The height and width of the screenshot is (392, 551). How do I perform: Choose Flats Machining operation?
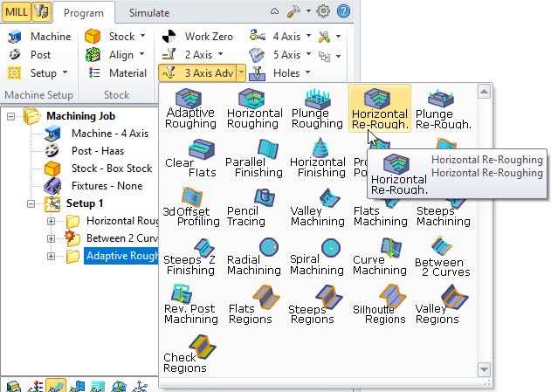click(380, 215)
